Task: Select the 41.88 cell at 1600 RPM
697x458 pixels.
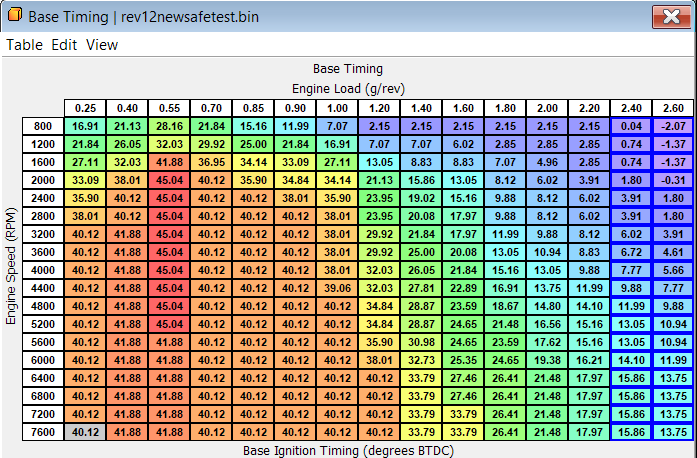Action: (x=169, y=162)
